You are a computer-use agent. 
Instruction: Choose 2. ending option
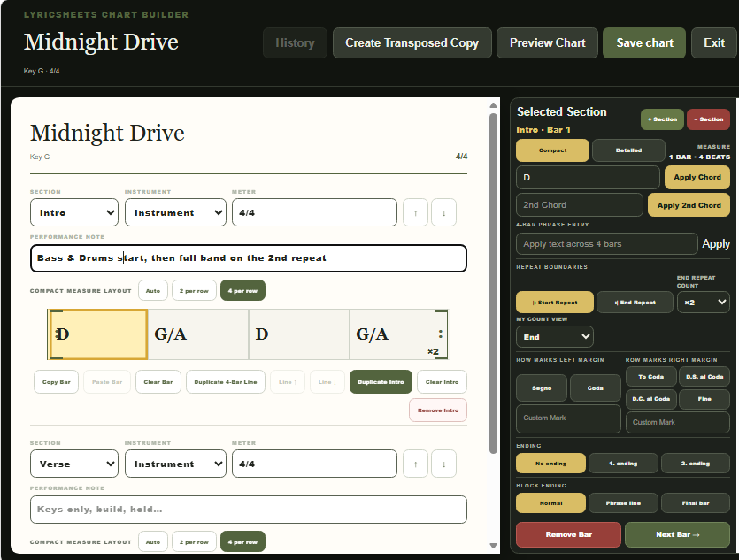pyautogui.click(x=695, y=464)
